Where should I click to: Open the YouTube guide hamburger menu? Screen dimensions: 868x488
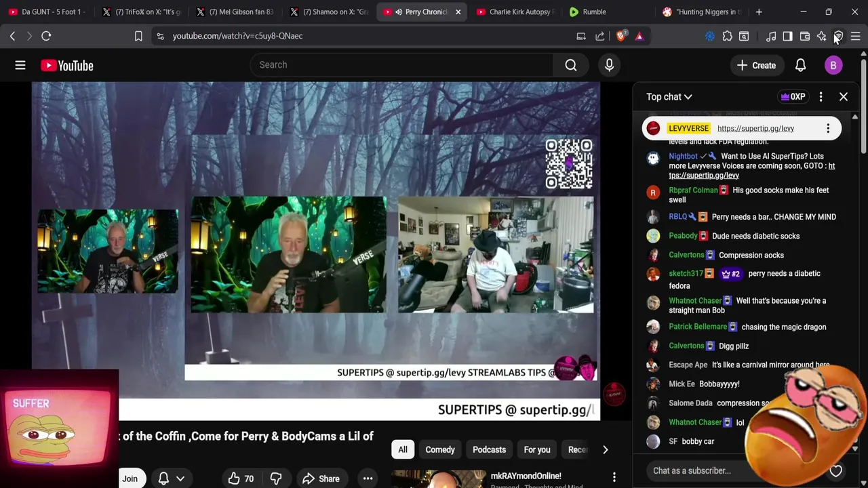pos(20,65)
